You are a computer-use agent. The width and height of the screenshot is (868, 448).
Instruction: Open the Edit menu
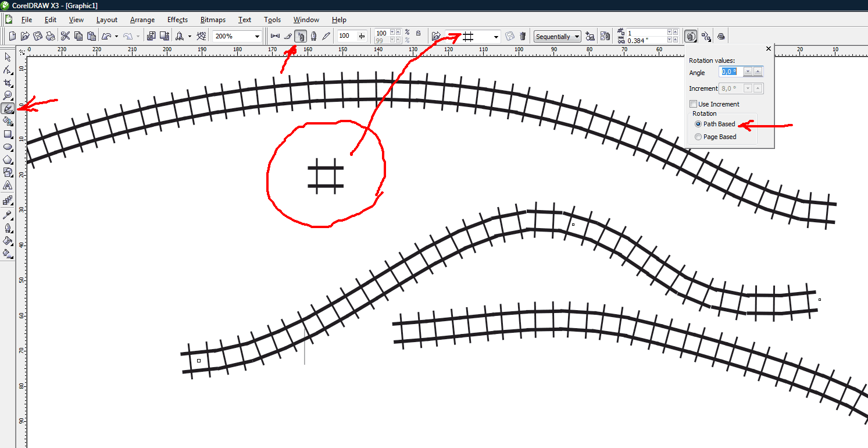[x=51, y=20]
